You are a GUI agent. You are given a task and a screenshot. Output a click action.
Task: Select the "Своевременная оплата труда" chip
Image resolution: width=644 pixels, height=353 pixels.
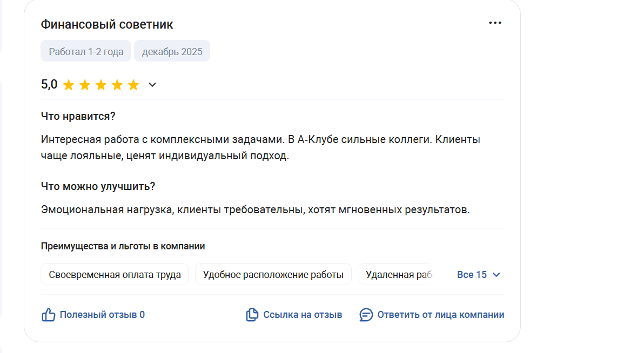point(115,275)
